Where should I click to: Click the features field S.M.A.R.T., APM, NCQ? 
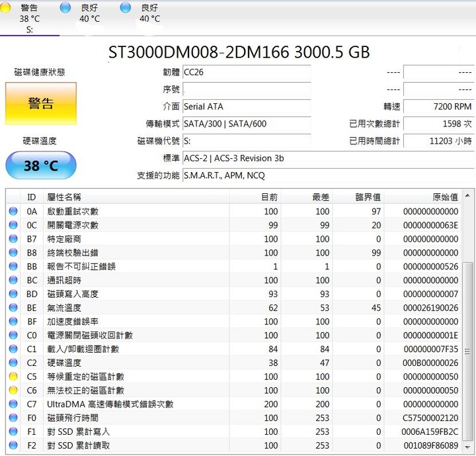click(328, 175)
